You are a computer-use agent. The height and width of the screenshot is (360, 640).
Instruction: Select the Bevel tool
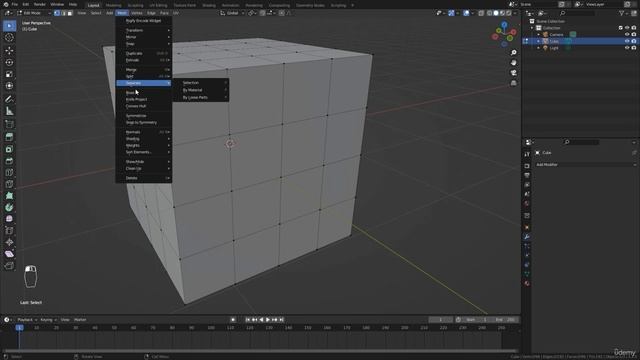click(x=9, y=161)
